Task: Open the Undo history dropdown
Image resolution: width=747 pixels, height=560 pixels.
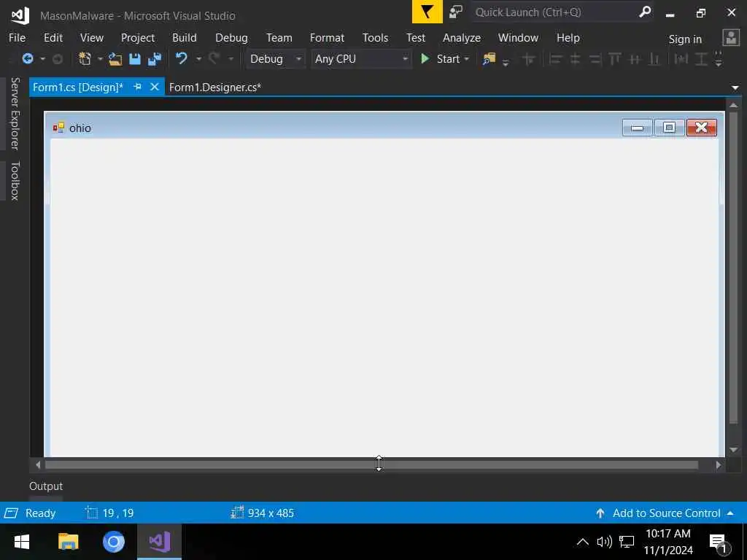Action: [x=198, y=59]
